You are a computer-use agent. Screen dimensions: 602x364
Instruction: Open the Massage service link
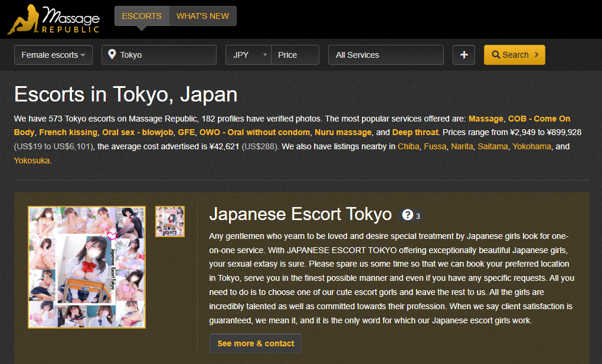pyautogui.click(x=486, y=119)
